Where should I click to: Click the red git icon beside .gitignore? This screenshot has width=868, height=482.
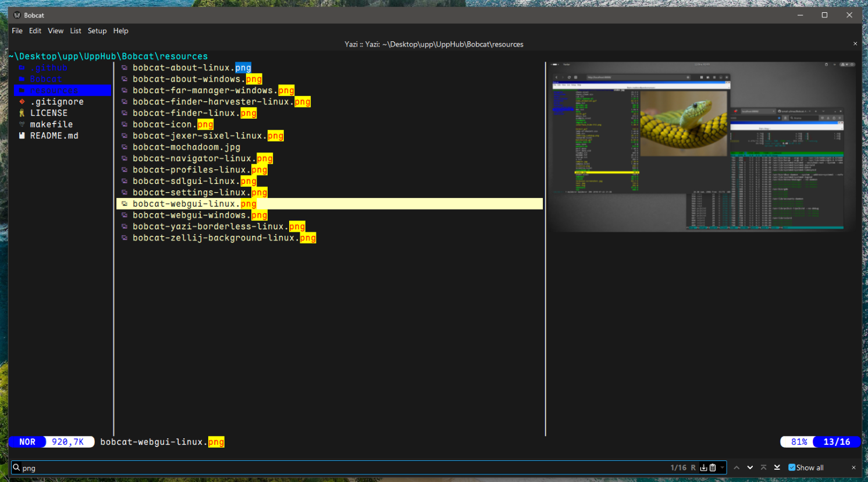coord(22,102)
